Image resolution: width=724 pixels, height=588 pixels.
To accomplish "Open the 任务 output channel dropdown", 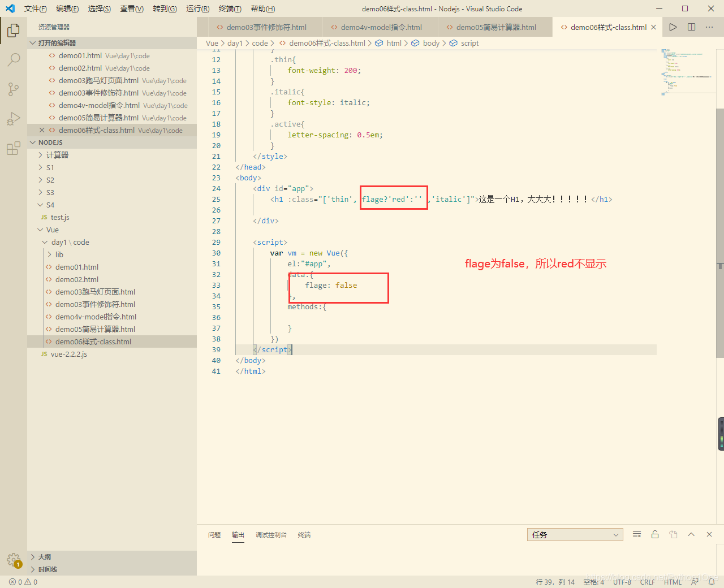I will point(575,535).
